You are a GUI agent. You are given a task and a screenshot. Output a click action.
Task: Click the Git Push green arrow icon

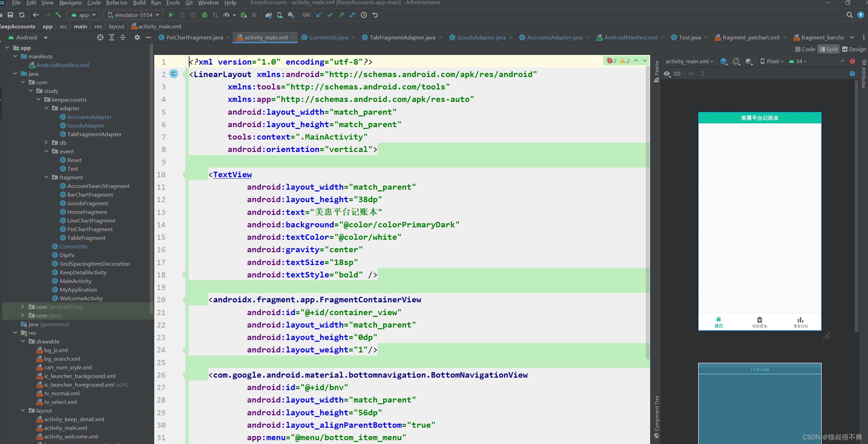tap(341, 15)
